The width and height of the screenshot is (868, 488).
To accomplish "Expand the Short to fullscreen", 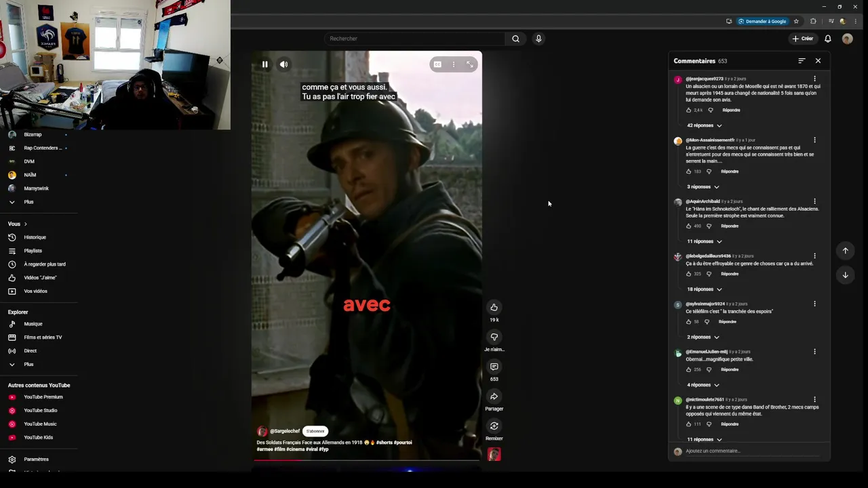I will (470, 64).
